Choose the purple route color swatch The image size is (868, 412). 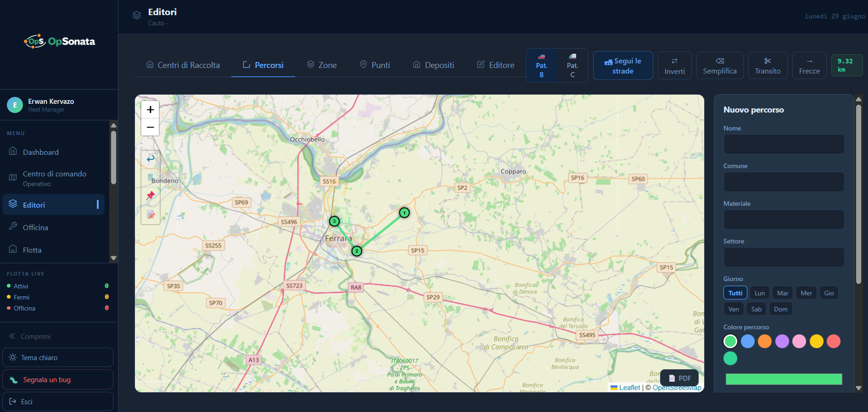782,341
